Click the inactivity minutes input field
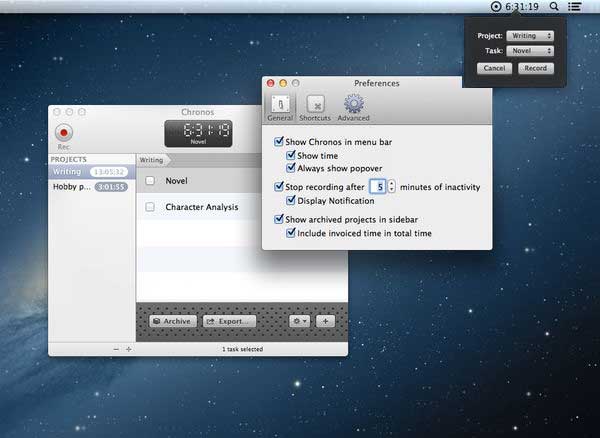Screen dimensions: 600x438 point(378,186)
